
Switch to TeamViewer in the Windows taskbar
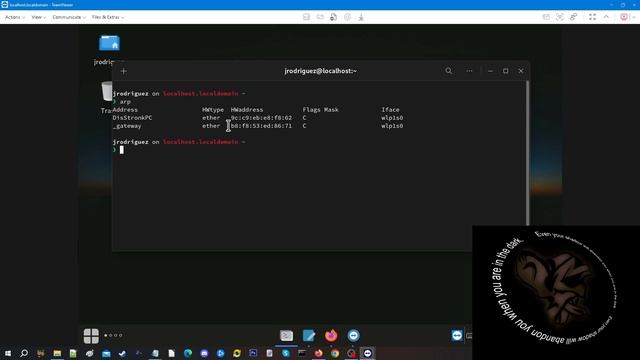click(367, 353)
